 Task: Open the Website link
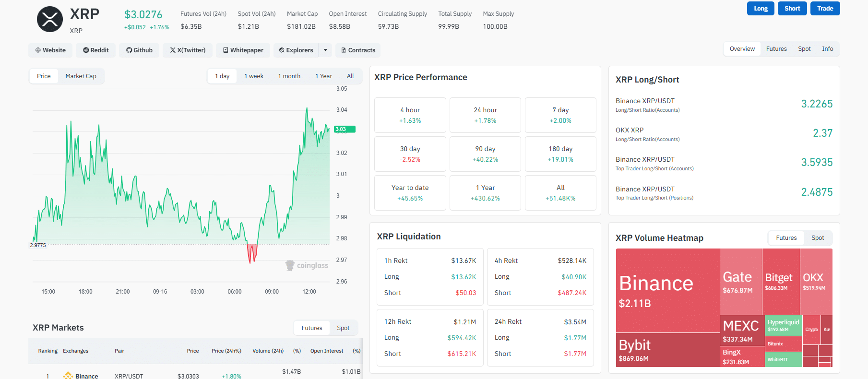[50, 50]
